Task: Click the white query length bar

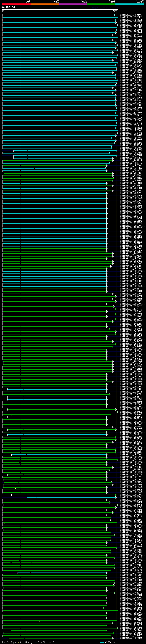Action: tap(60, 10)
